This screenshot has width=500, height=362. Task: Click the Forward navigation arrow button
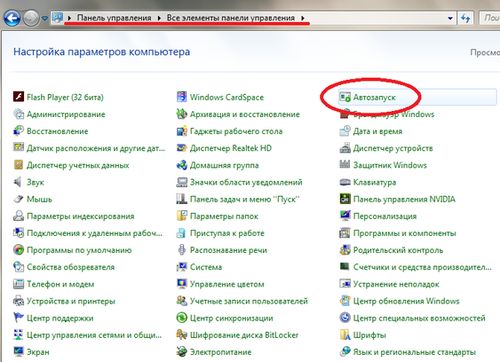(x=31, y=18)
